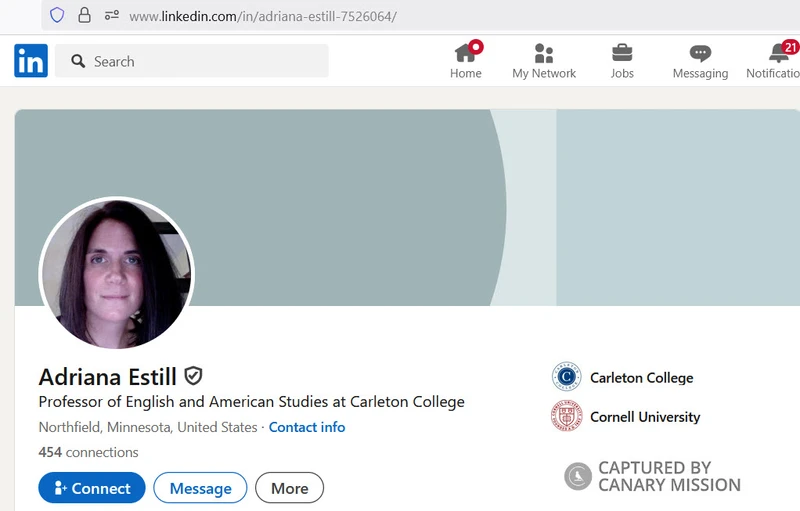Open the More options dropdown

pyautogui.click(x=289, y=488)
